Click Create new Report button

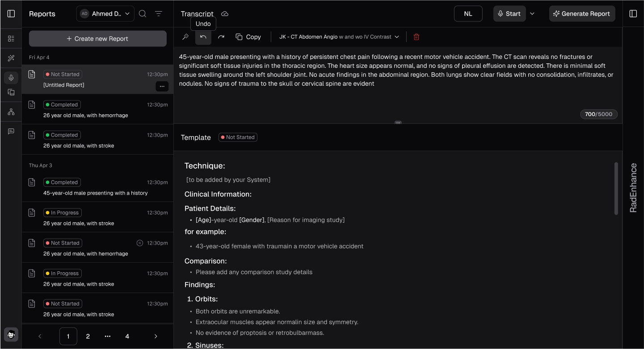pos(98,39)
